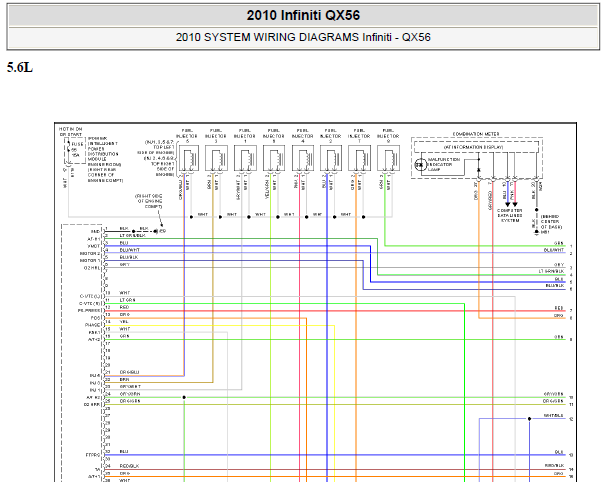Click the "BLU/BLK" wire label at pin 5
The height and width of the screenshot is (482, 601).
pos(129,257)
